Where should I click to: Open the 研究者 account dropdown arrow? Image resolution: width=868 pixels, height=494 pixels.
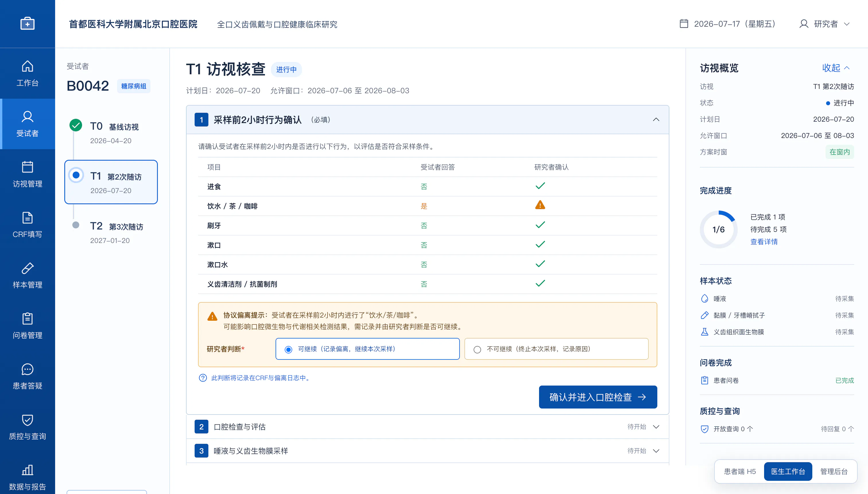click(846, 24)
